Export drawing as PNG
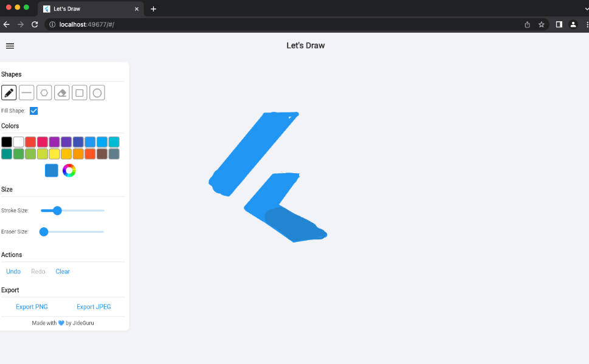The width and height of the screenshot is (589, 364). click(32, 307)
